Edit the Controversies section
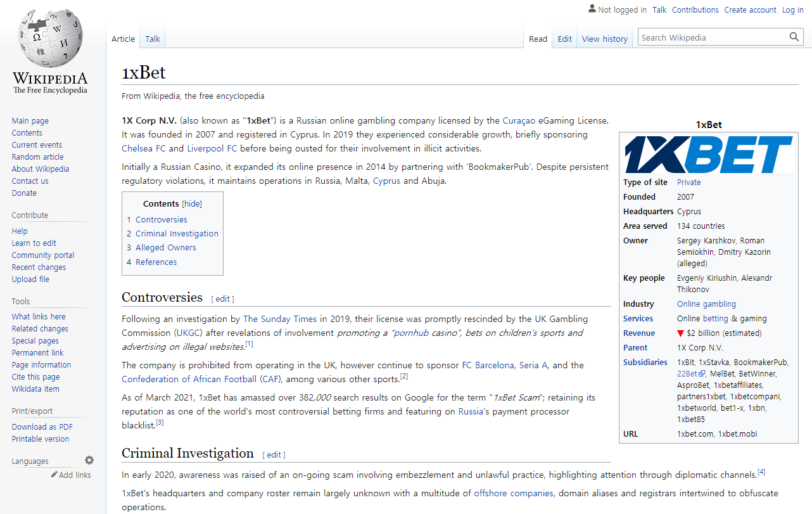 [224, 299]
